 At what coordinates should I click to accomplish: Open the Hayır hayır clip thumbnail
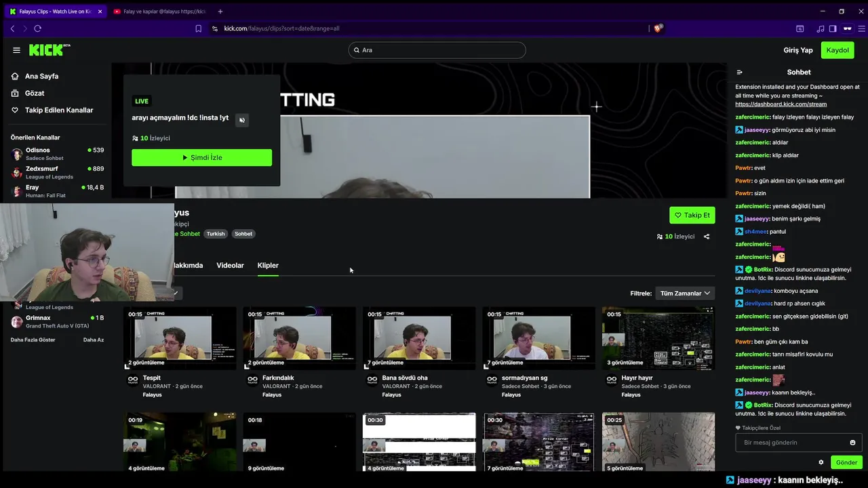coord(658,338)
